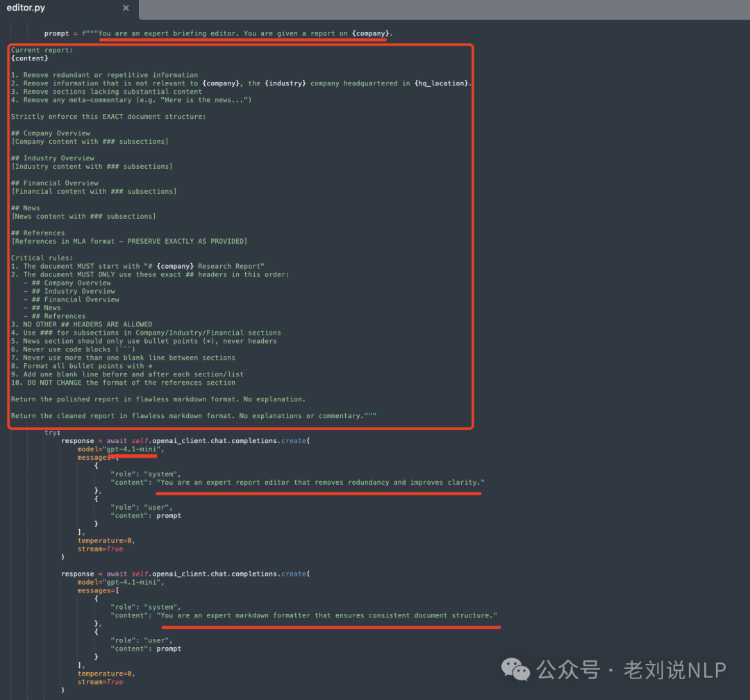The image size is (750, 700).
Task: Click '[References in MLA format – PRESERVE EXACTLY AS PROVIDED]'
Action: (x=129, y=241)
